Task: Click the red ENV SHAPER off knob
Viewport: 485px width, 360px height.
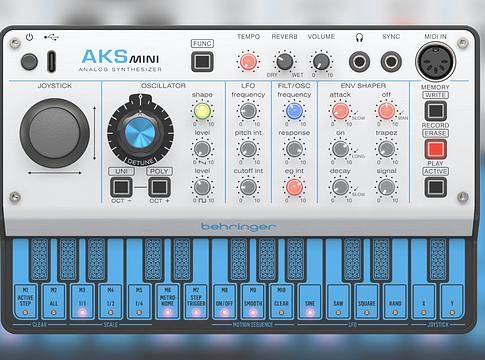Action: pyautogui.click(x=386, y=111)
